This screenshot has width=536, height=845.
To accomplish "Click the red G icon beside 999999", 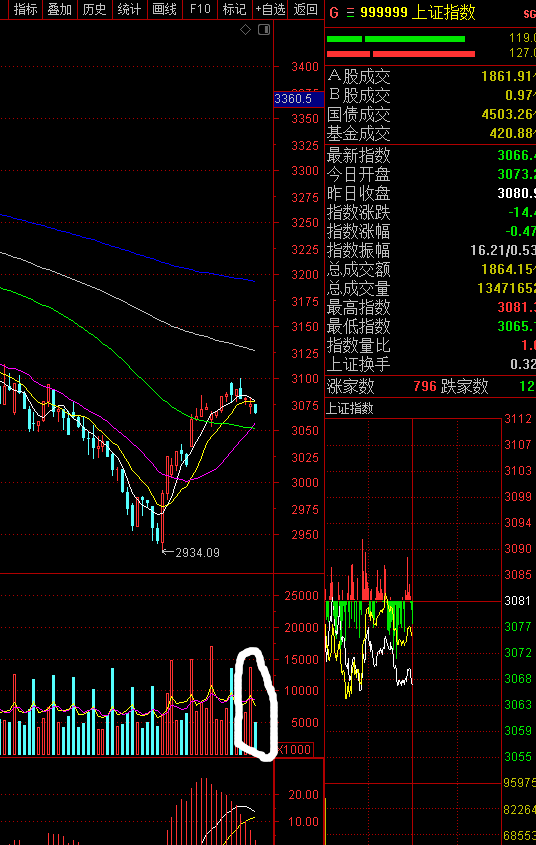I will (x=334, y=12).
